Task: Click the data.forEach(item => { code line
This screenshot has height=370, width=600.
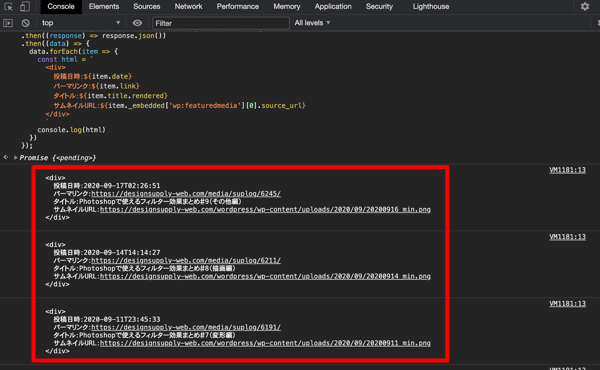Action: click(x=73, y=51)
